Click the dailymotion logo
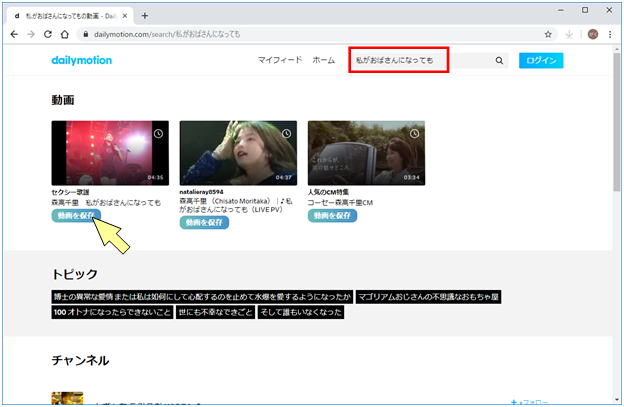The image size is (624, 407). point(81,60)
